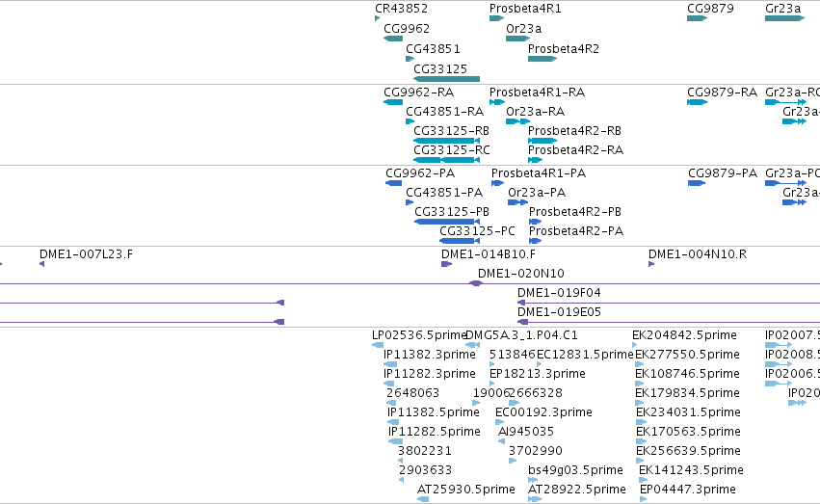The height and width of the screenshot is (504, 820).
Task: Select the Prosbeta4R1 gene glyph
Action: click(497, 19)
